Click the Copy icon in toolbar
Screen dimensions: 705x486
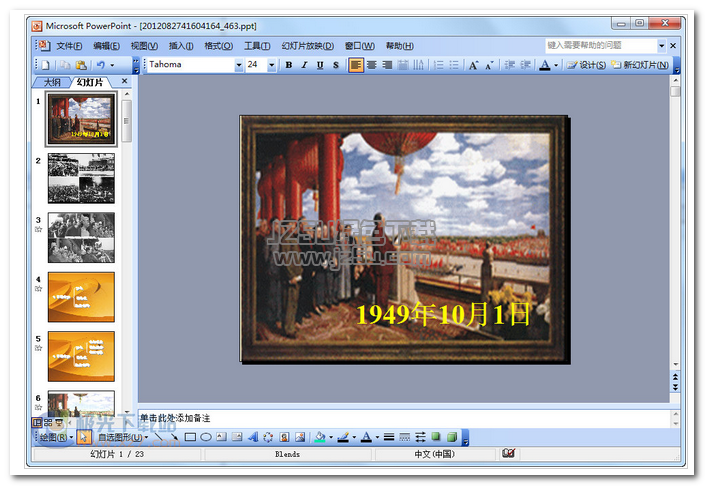tap(65, 65)
